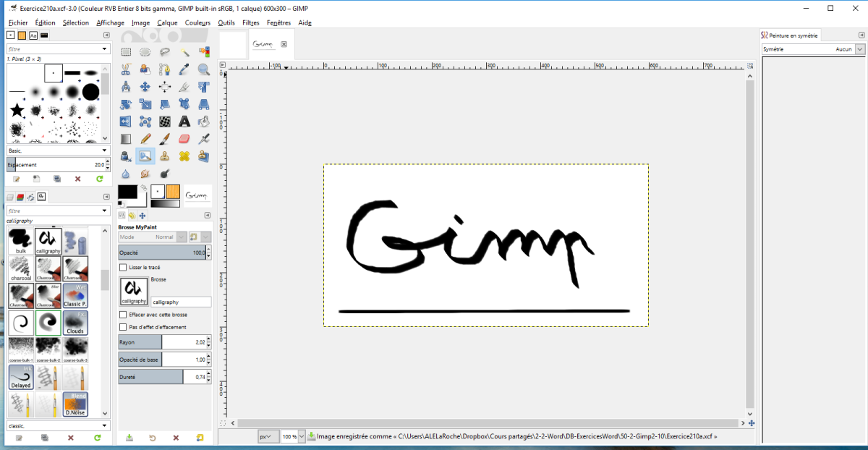Click the refresh brushes green arrow icon

[x=98, y=178]
